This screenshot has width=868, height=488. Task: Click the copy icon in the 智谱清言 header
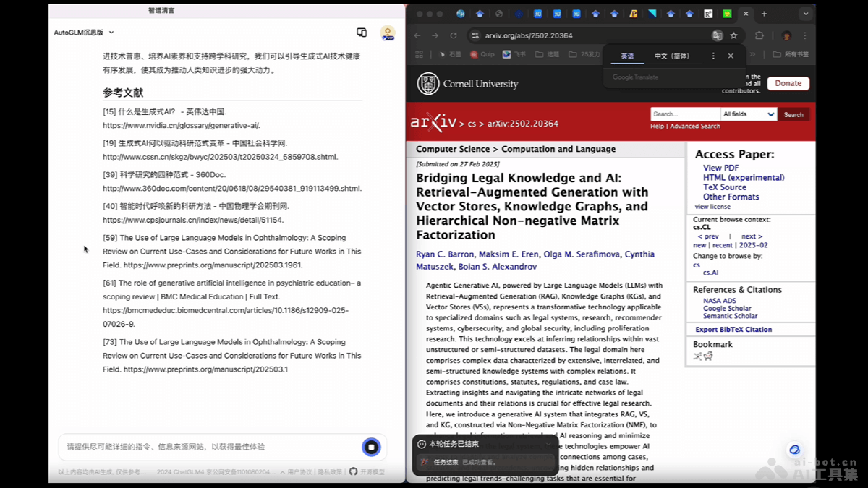[x=360, y=33]
